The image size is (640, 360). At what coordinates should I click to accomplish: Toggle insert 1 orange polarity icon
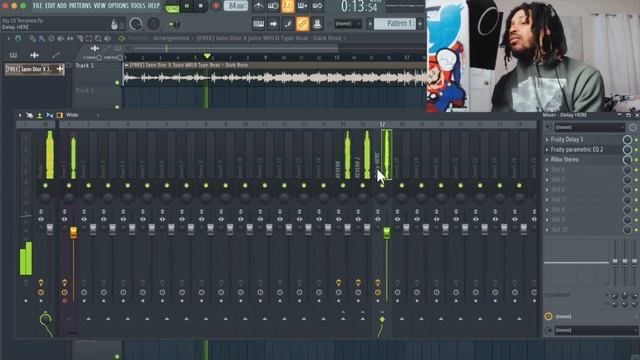(64, 282)
